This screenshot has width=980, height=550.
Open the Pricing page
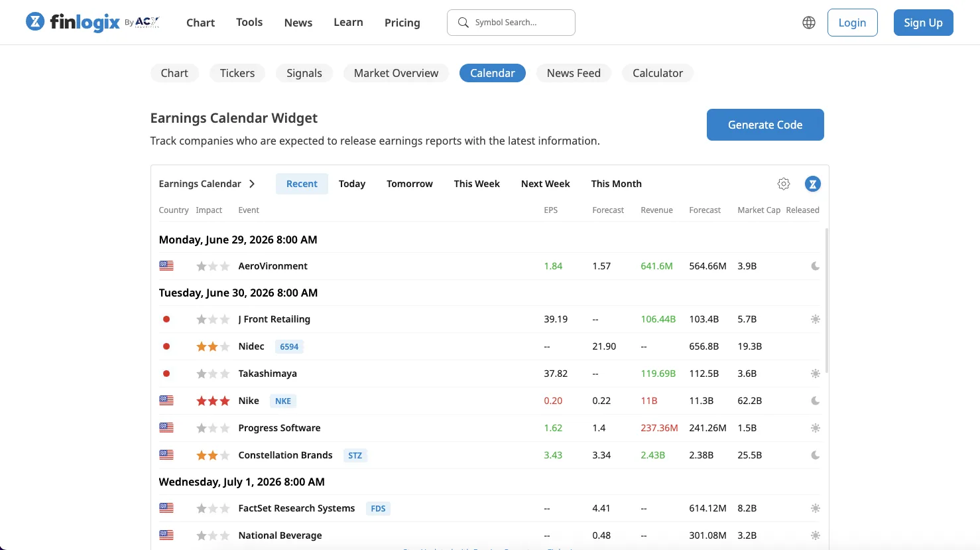(402, 23)
